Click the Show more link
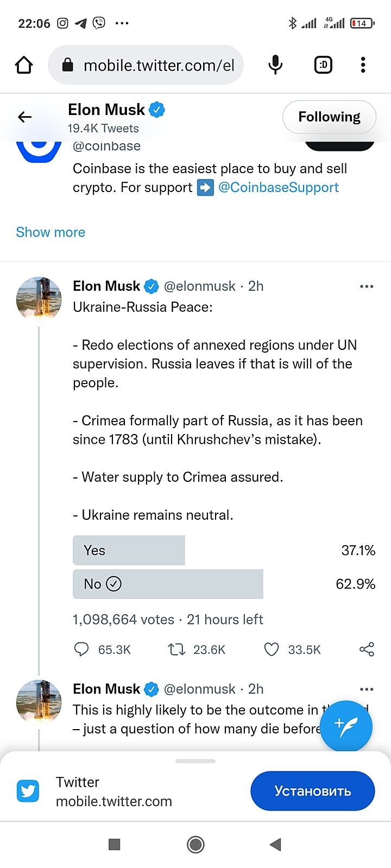The height and width of the screenshot is (868, 391). tap(51, 232)
